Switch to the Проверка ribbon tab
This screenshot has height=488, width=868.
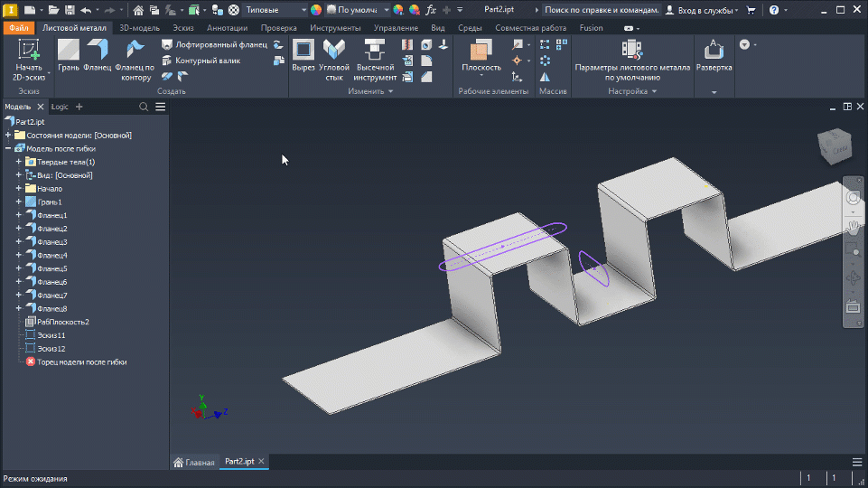click(278, 28)
